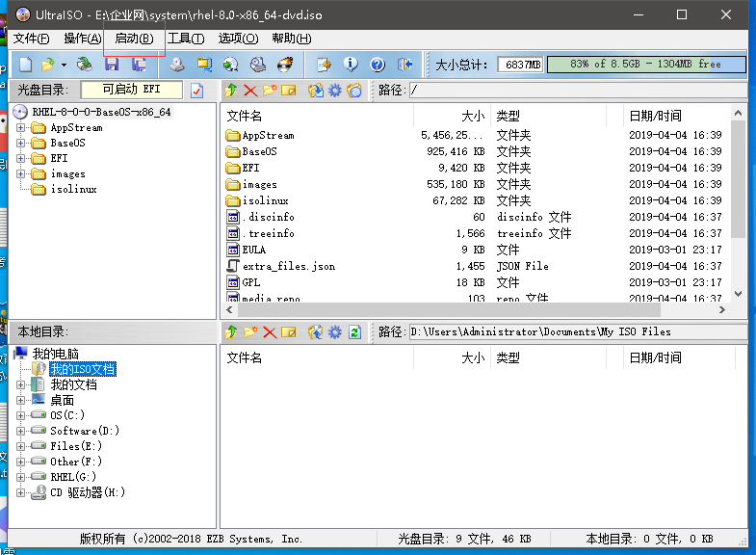Expand 我的文档 in local tree

coord(21,384)
